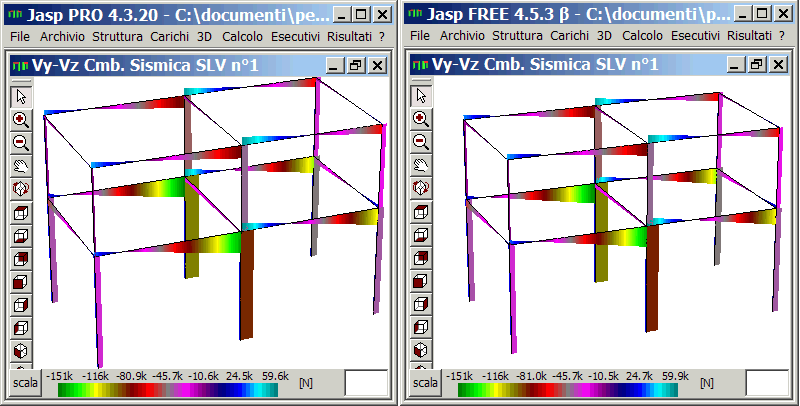Open Archivio menu in Jasp PRO window
Viewport: 800px width, 406px height.
pos(62,36)
